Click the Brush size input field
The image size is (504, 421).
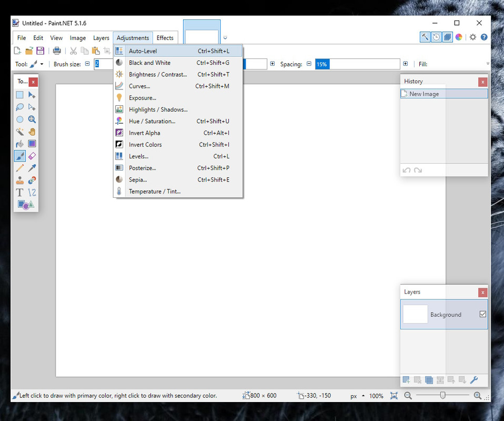coord(104,64)
